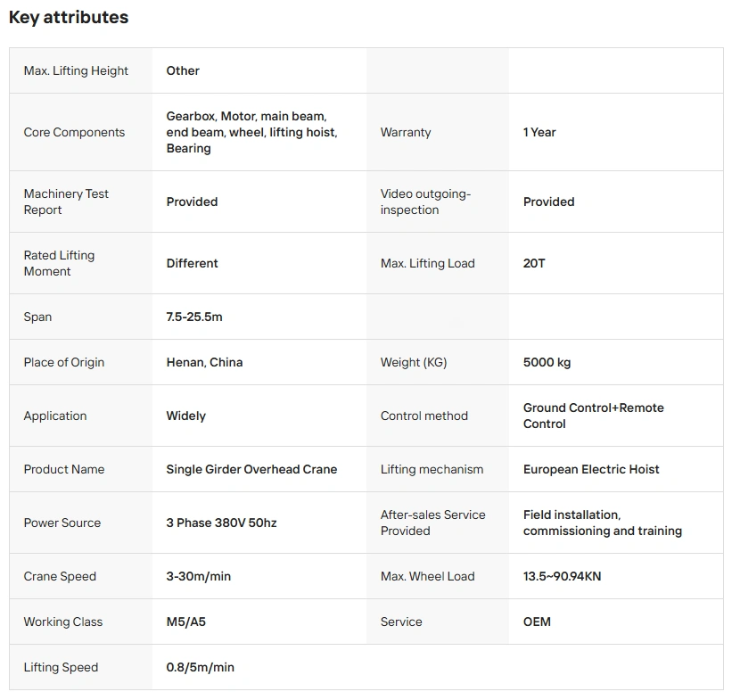Click the M5/A5 working class value

point(185,622)
